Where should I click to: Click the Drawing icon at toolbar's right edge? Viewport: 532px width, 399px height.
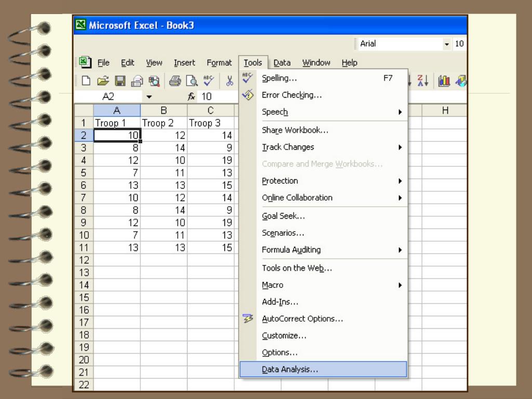(461, 81)
